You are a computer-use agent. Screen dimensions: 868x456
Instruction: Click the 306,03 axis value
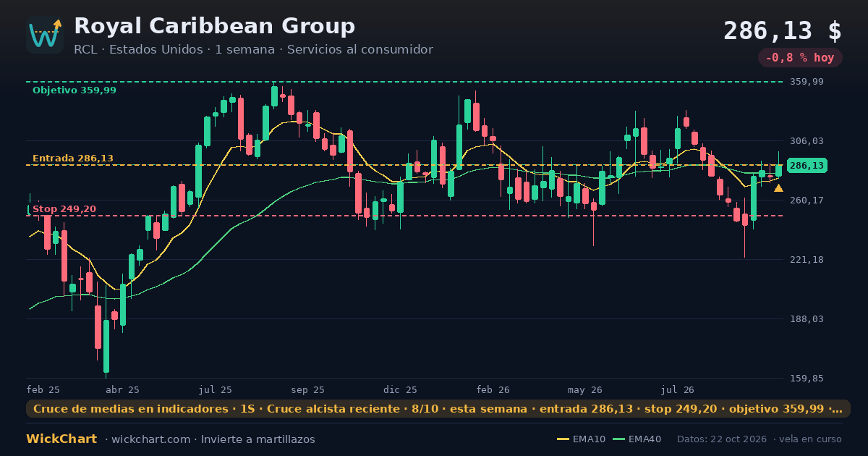tap(807, 141)
